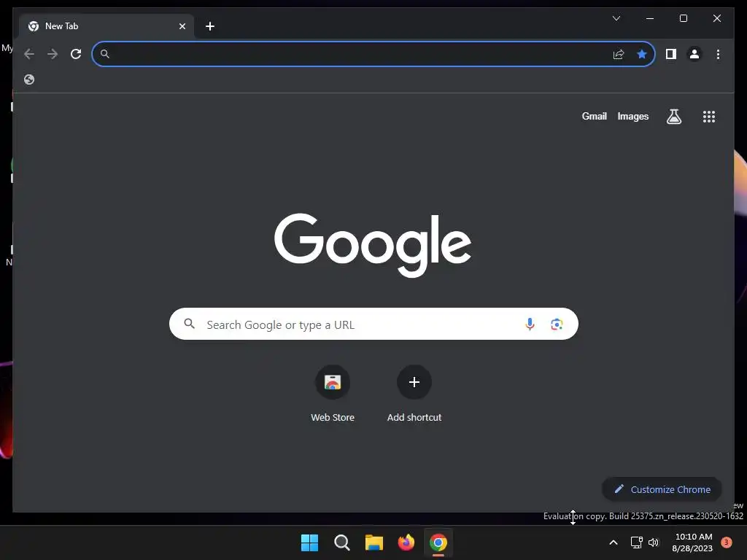The width and height of the screenshot is (747, 560).
Task: Open Chrome's three-dot menu
Action: point(718,54)
